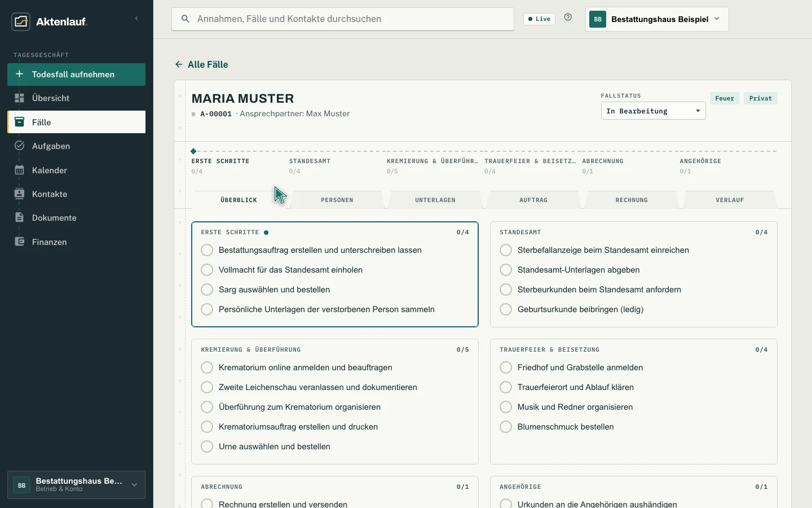The height and width of the screenshot is (508, 812).
Task: Click the BB avatar in the top bar
Action: click(598, 19)
